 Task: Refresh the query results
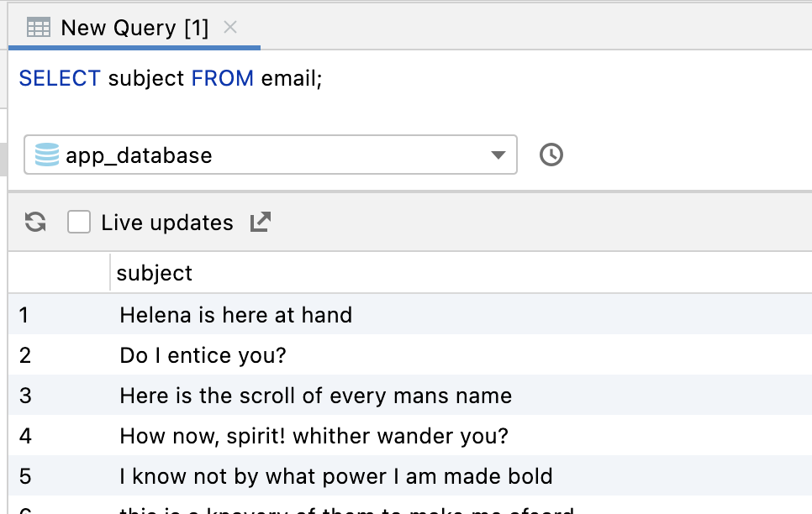click(35, 223)
